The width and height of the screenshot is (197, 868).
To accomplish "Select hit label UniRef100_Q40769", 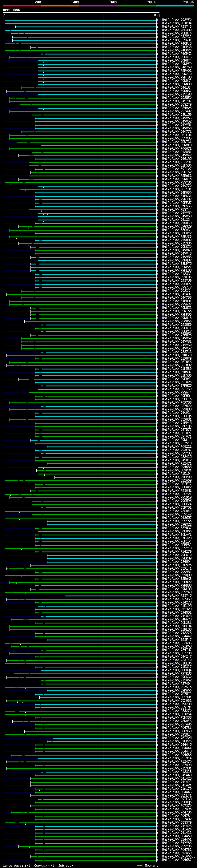I will pos(177,67).
